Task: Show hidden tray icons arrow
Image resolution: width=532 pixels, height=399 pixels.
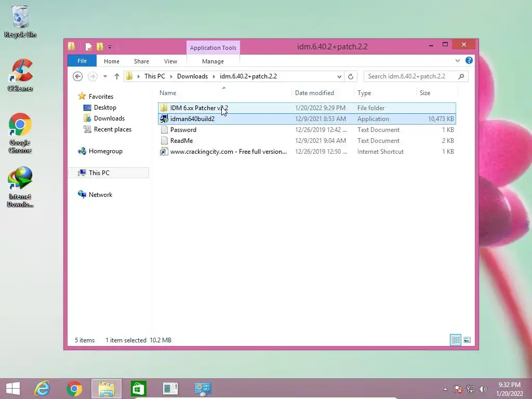Action: [445, 389]
